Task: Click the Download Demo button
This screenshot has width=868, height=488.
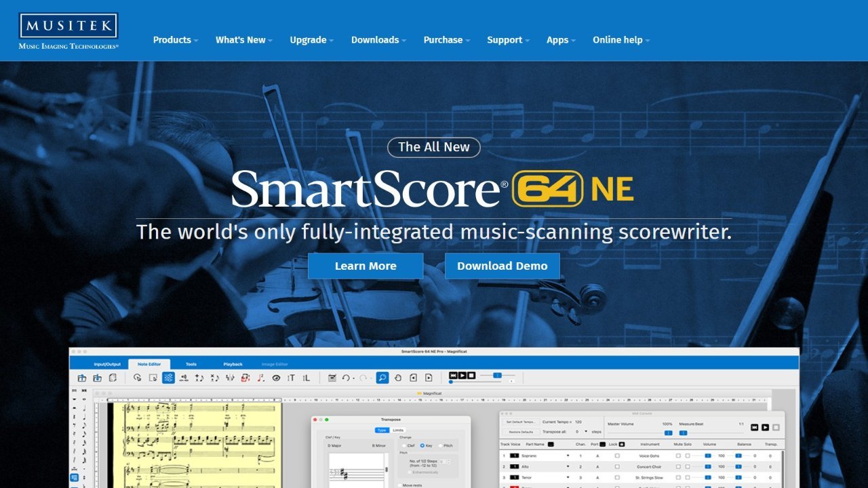Action: click(502, 266)
